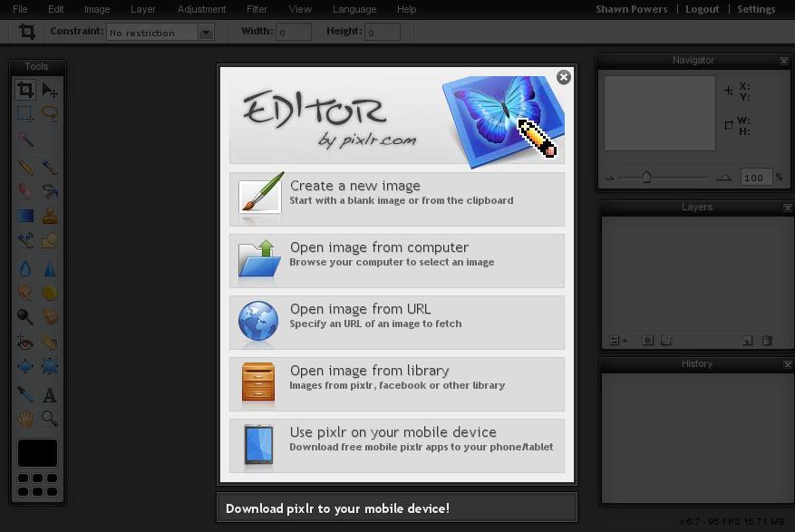Select the Zoom magnifier tool in Tools

(x=50, y=419)
